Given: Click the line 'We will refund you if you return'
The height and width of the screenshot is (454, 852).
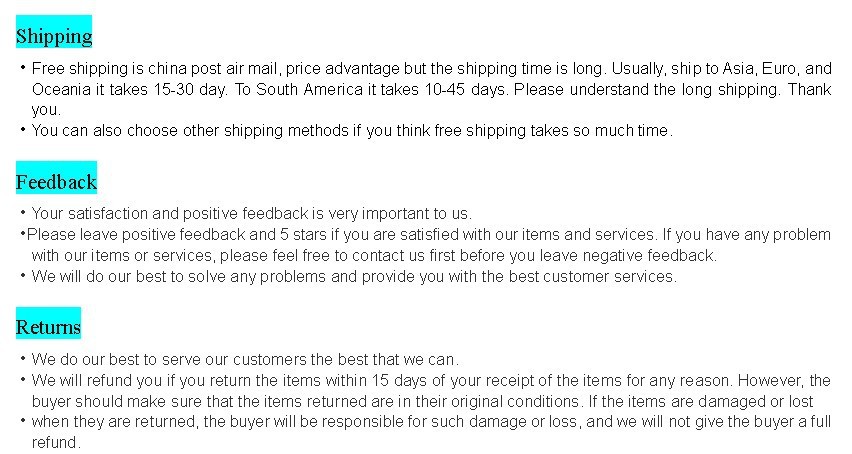Looking at the screenshot, I should (x=431, y=380).
